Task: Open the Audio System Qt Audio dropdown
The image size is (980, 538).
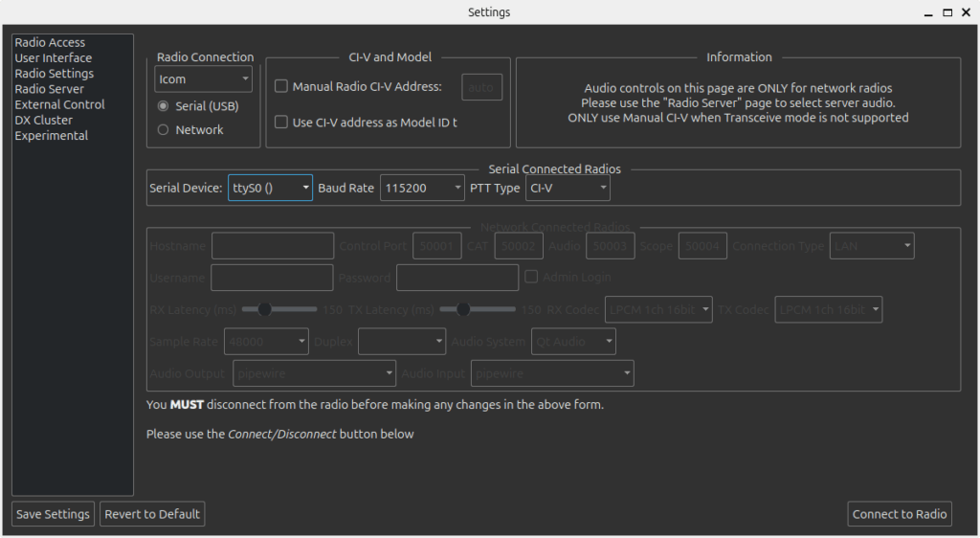Action: click(x=573, y=341)
